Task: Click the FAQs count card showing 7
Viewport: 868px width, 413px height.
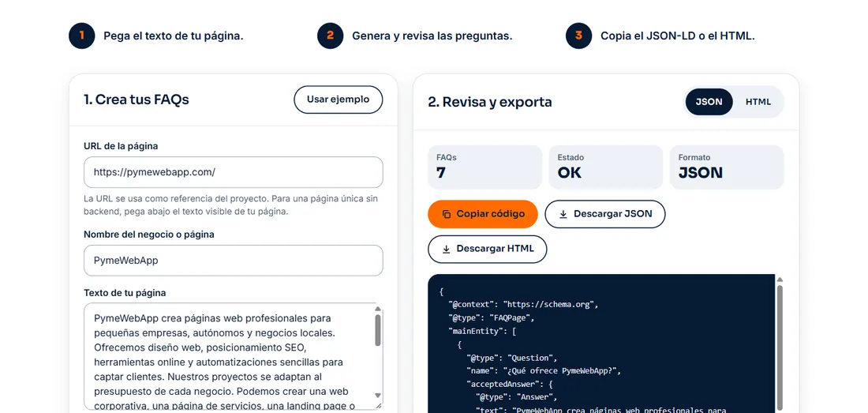Action: pos(485,167)
